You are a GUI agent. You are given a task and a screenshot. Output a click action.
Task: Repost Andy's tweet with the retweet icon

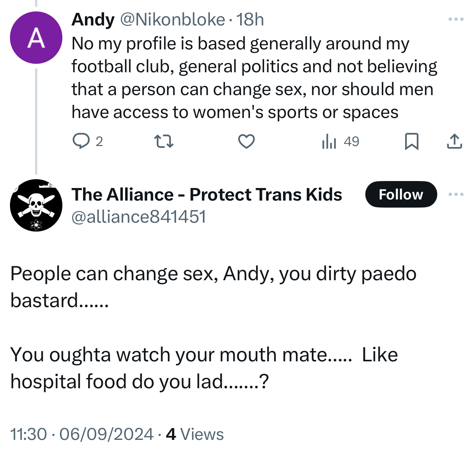163,141
